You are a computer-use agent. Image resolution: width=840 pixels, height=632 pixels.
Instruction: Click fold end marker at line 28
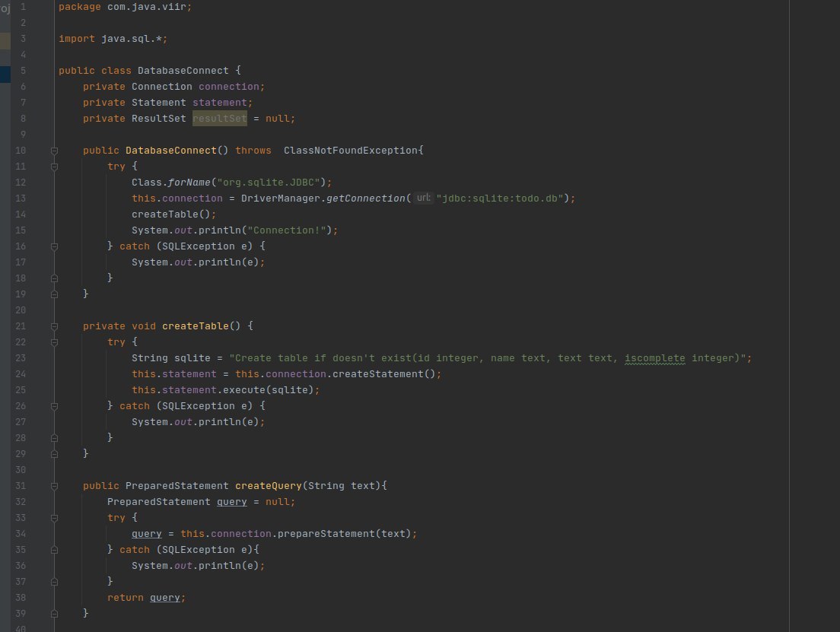point(54,438)
